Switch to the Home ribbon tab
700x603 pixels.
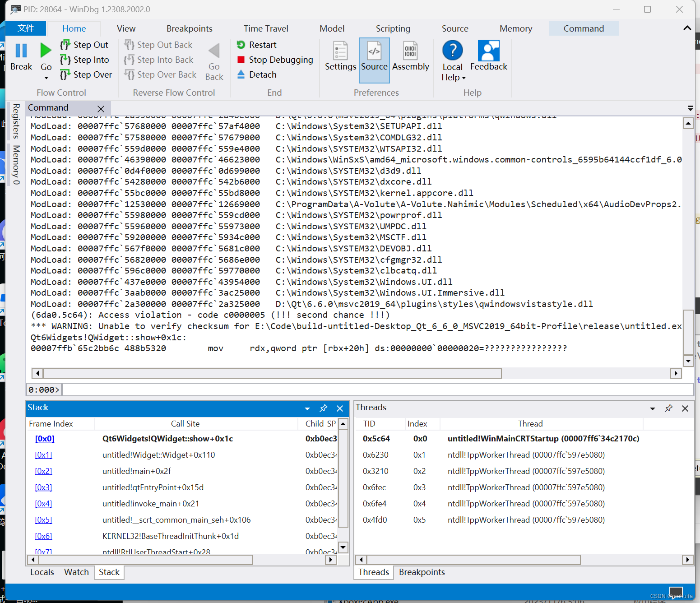point(74,28)
